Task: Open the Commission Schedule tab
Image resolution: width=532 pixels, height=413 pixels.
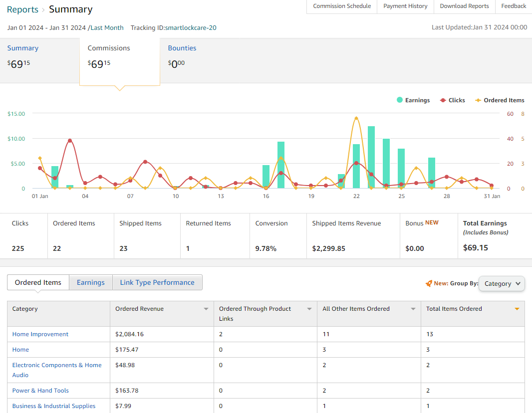Action: [342, 6]
